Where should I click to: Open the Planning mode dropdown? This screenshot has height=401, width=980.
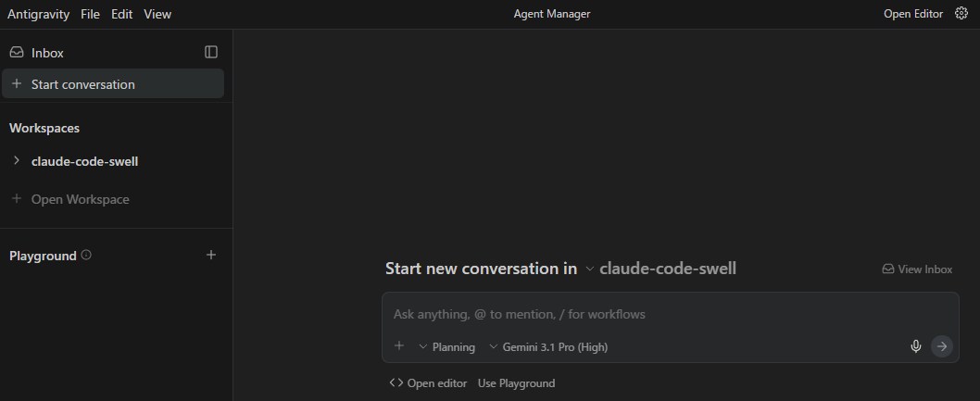(x=446, y=346)
